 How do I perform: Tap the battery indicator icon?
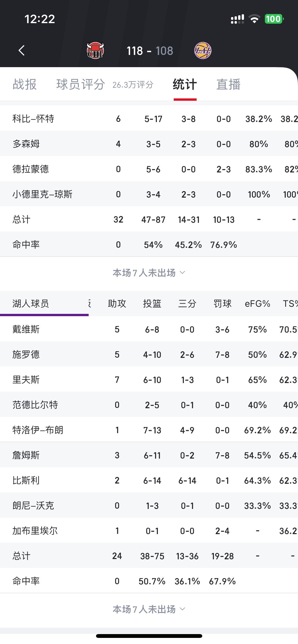coord(274,19)
